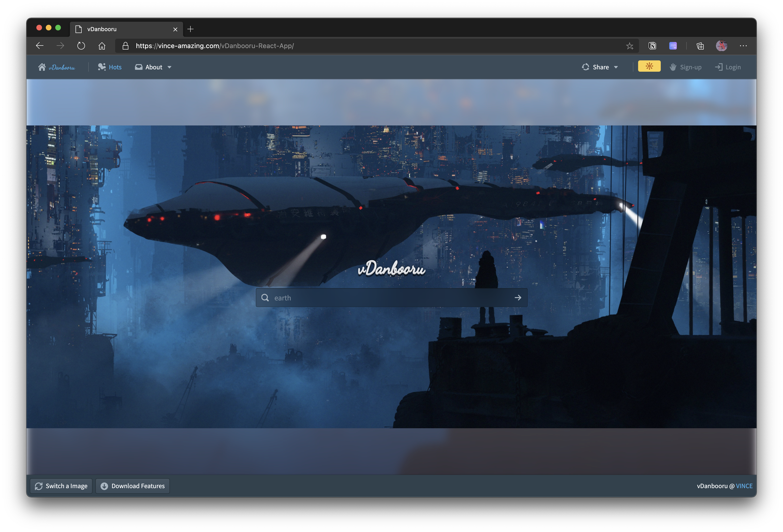Bookmark page with the star icon
783x532 pixels.
pyautogui.click(x=629, y=46)
